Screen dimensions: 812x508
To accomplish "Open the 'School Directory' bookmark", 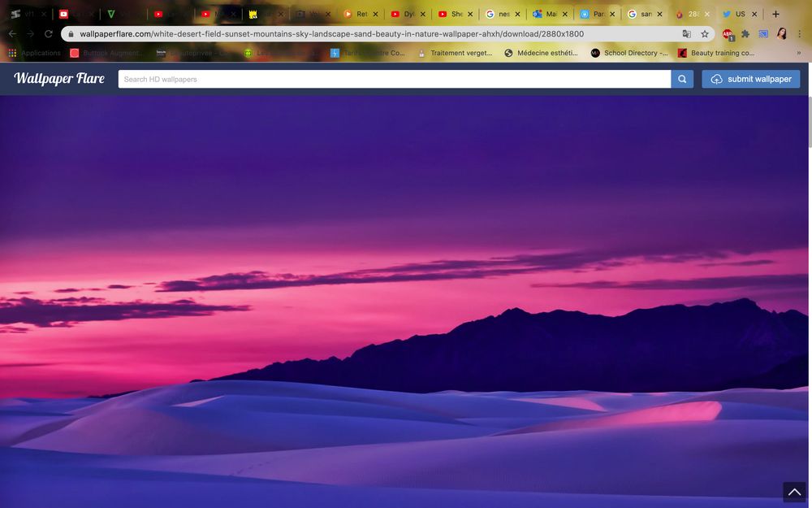I will click(629, 53).
